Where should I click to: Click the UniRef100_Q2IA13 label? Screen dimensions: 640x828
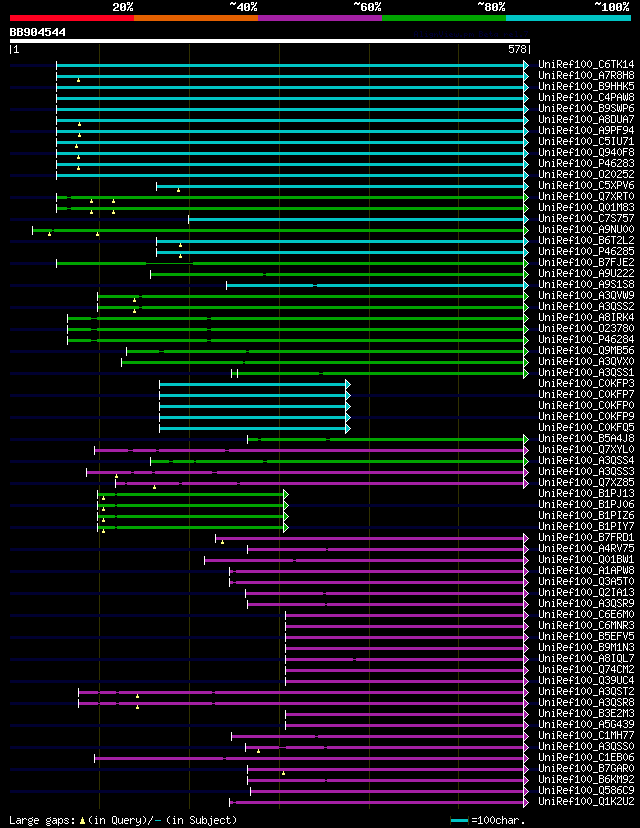click(x=586, y=592)
